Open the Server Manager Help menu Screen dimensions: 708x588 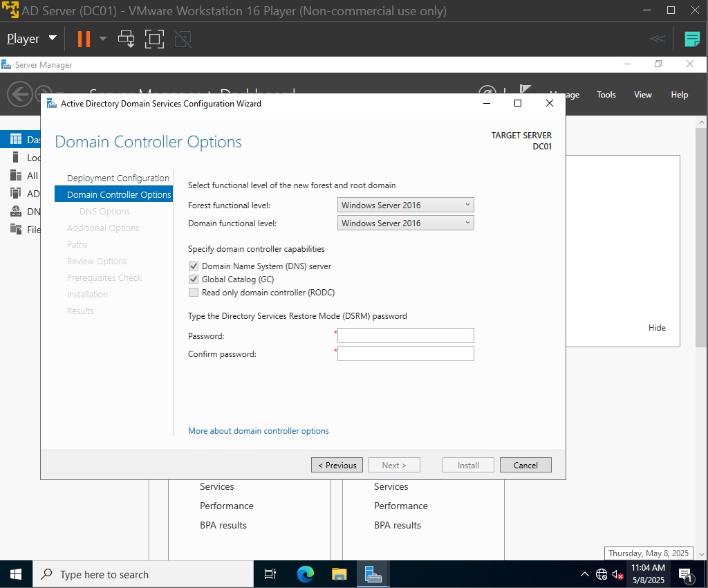[x=679, y=95]
